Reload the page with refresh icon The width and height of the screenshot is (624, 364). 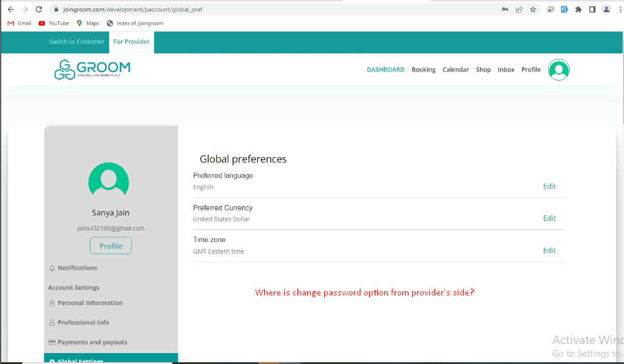point(39,10)
